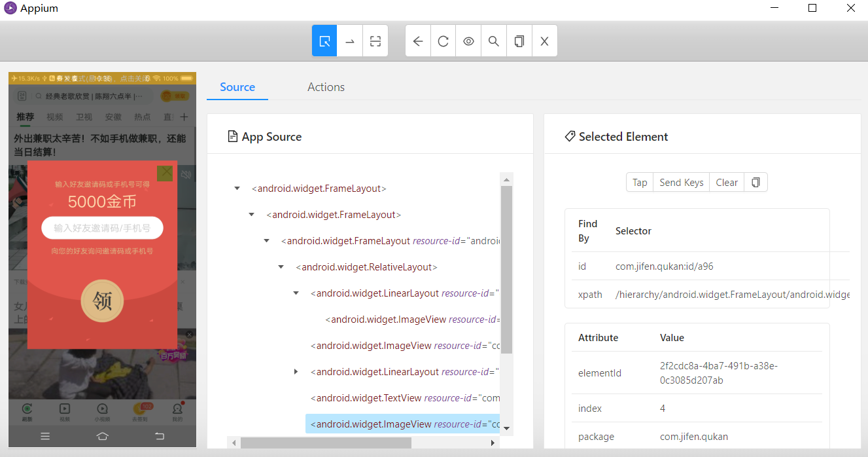868x457 pixels.
Task: Quit session with the X icon
Action: (544, 41)
